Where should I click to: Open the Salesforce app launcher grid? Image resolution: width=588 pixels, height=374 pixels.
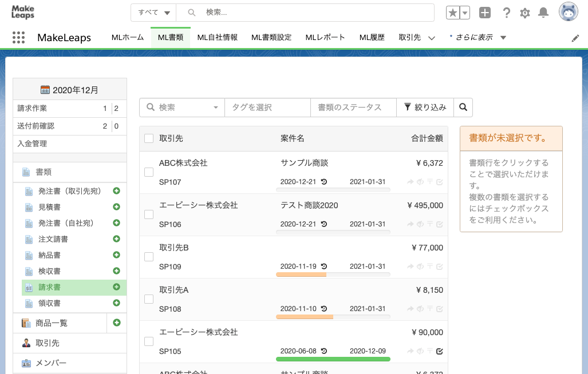click(19, 38)
